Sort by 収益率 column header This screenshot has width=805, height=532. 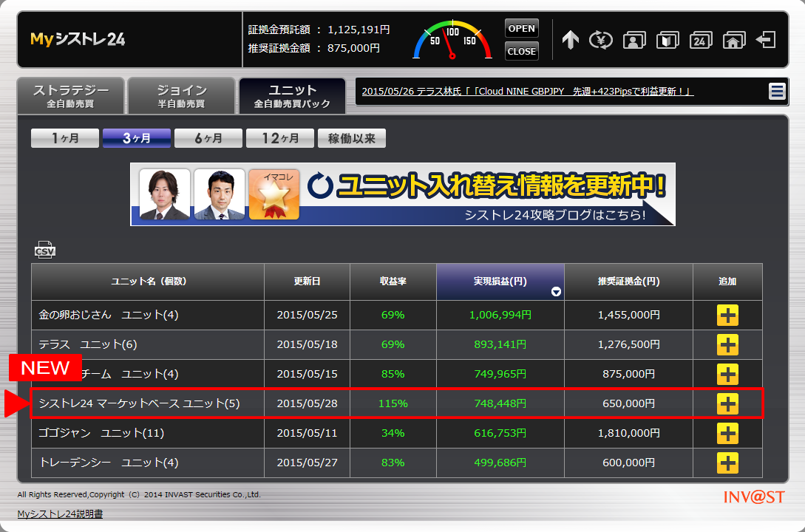click(393, 282)
